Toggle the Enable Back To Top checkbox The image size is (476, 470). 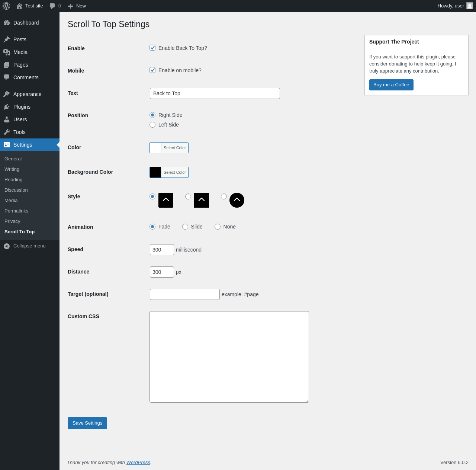point(152,48)
